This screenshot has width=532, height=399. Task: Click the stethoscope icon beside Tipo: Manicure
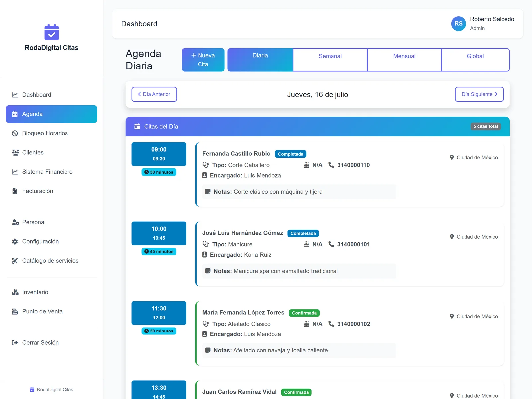point(206,244)
